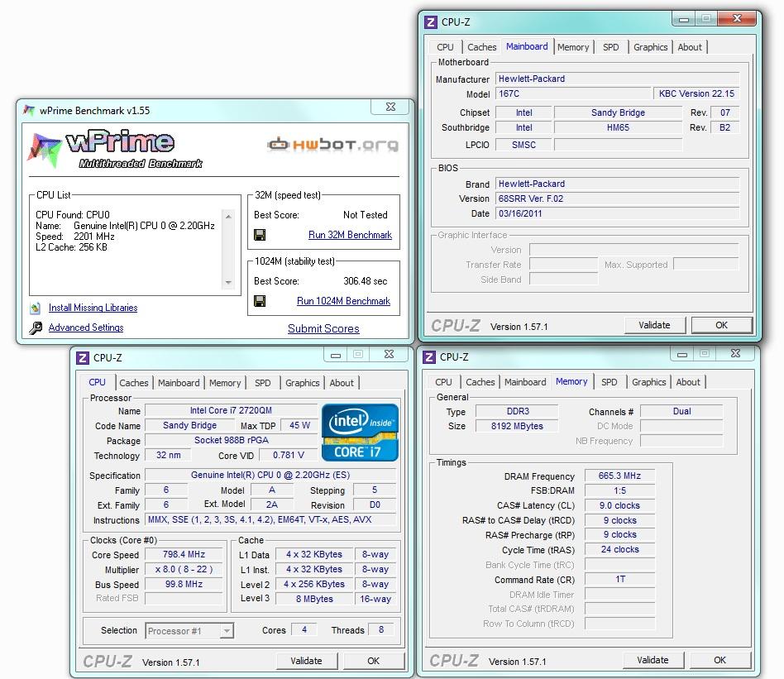Click the CPU-Z icon in Memory window title
The width and height of the screenshot is (784, 679).
point(429,357)
